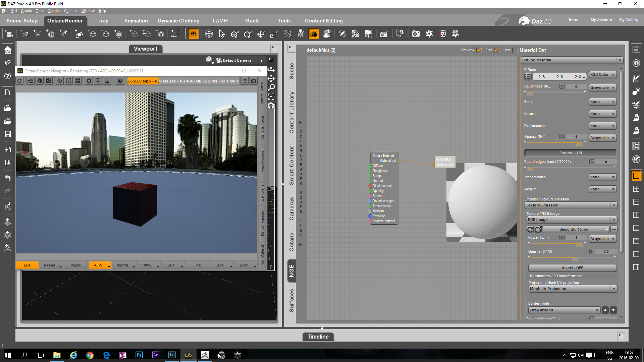
Task: Click the camera snapshot icon in OctaneRender toolbar
Action: 254,81
